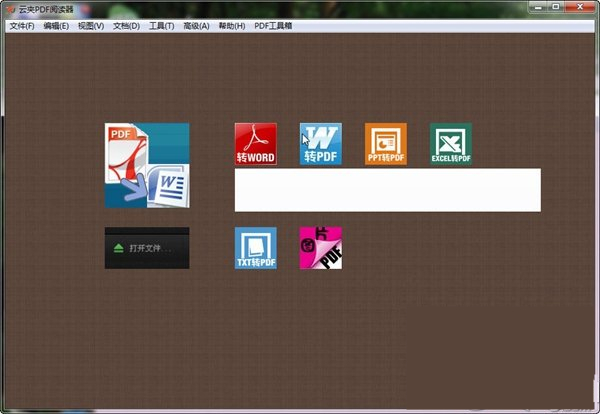Launch the green EXCEL转PDF tool
Image resolution: width=600 pixels, height=414 pixels.
(450, 144)
